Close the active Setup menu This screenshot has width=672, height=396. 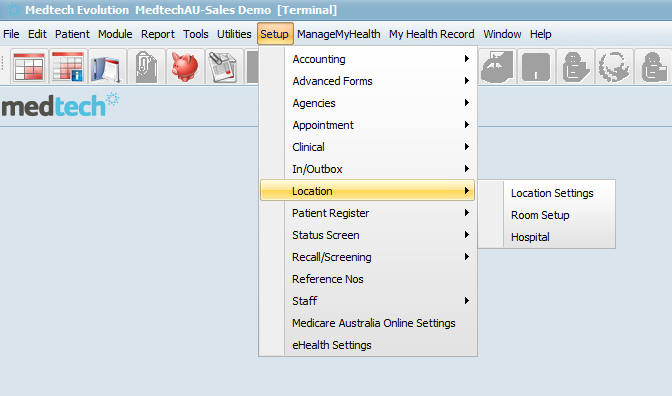tap(275, 34)
